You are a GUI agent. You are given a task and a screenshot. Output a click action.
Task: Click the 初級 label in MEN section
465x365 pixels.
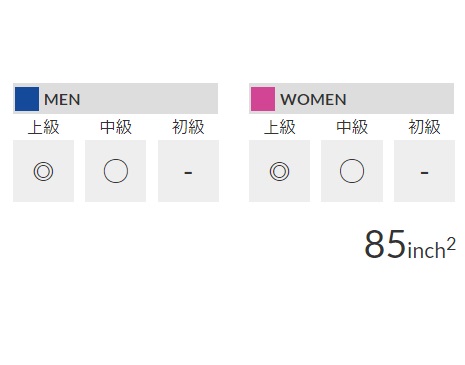pyautogui.click(x=188, y=127)
